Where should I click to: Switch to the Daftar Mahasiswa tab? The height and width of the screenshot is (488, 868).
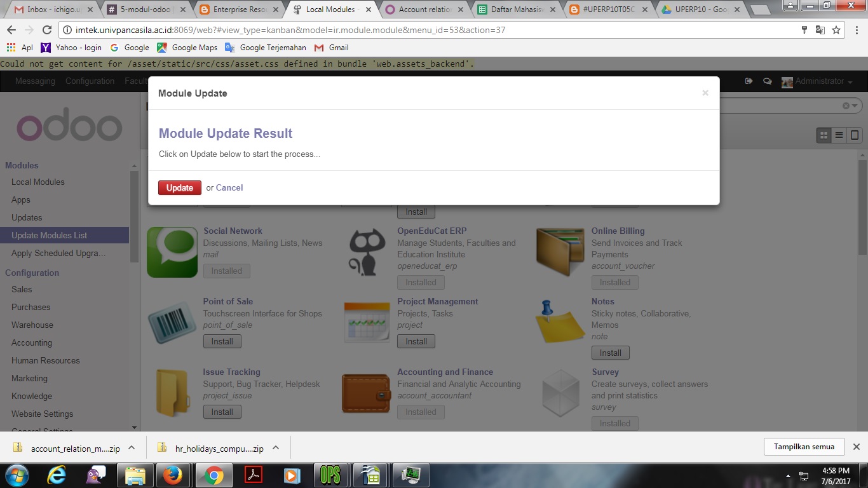pos(519,10)
